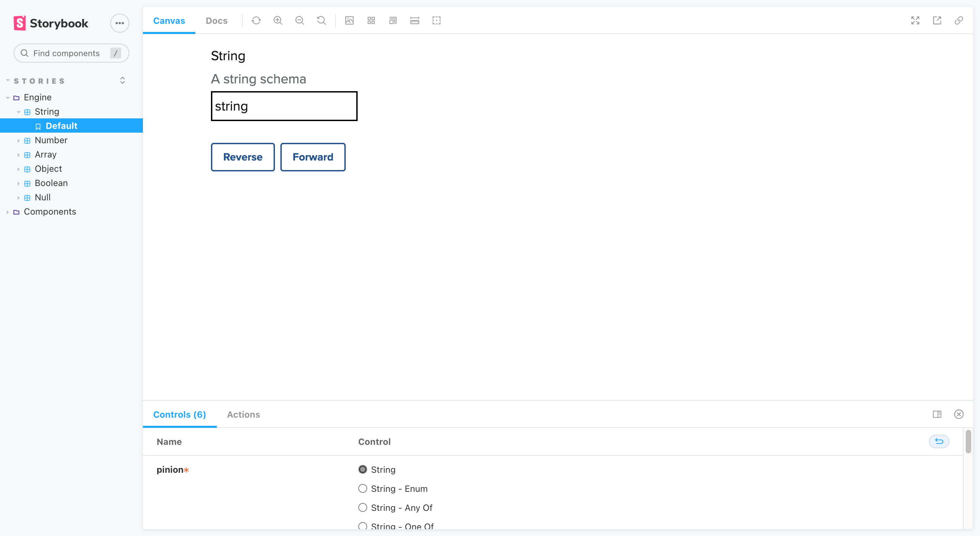The image size is (980, 536).
Task: Toggle the outlines icon in toolbar
Action: [436, 20]
